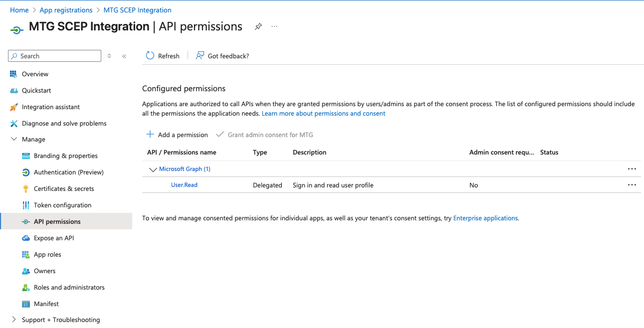Collapse the Microsoft Graph permissions group
This screenshot has height=328, width=644.
153,169
